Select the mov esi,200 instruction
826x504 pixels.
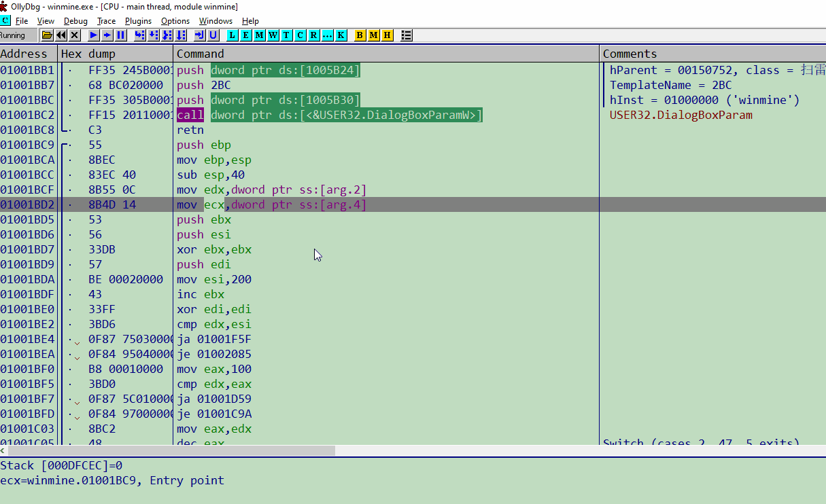tap(214, 279)
